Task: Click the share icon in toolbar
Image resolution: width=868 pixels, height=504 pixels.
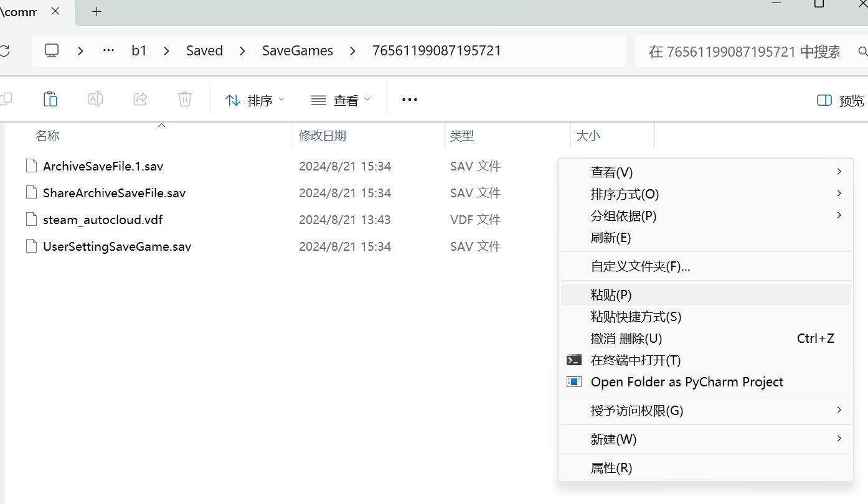Action: (140, 100)
